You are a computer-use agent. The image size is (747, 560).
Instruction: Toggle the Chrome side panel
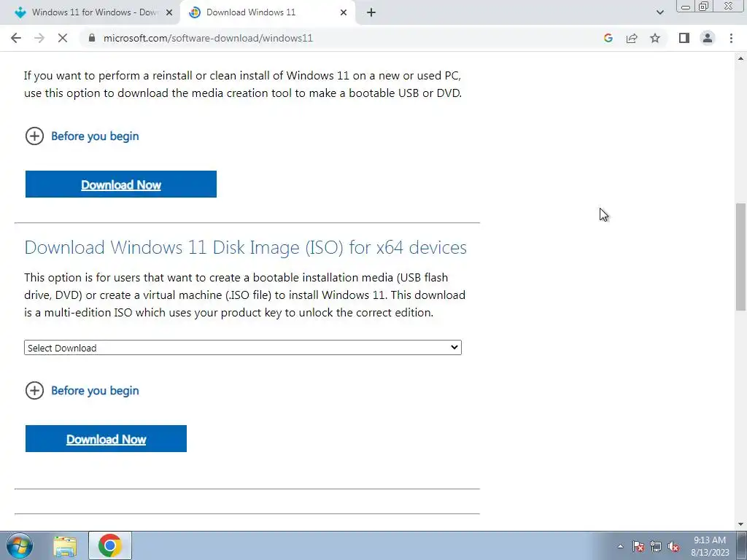tap(684, 38)
